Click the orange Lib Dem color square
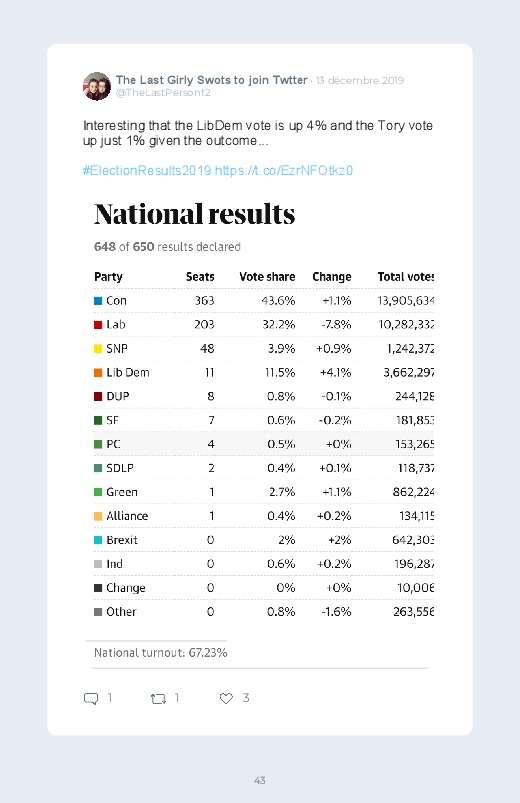Image resolution: width=520 pixels, height=803 pixels. click(98, 373)
